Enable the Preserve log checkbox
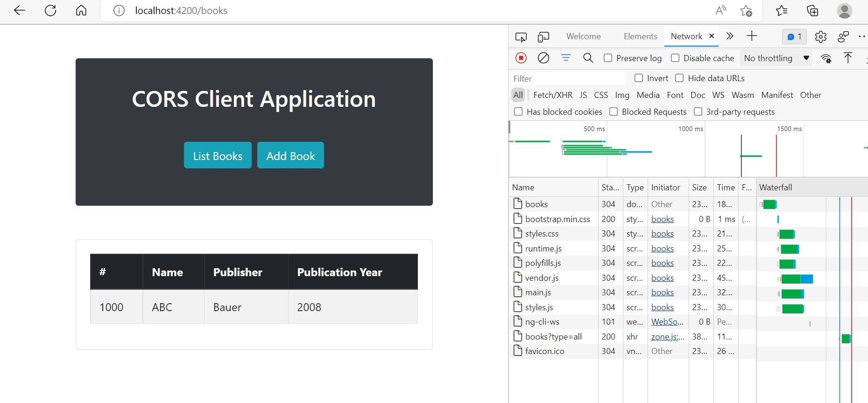868x403 pixels. click(x=608, y=58)
